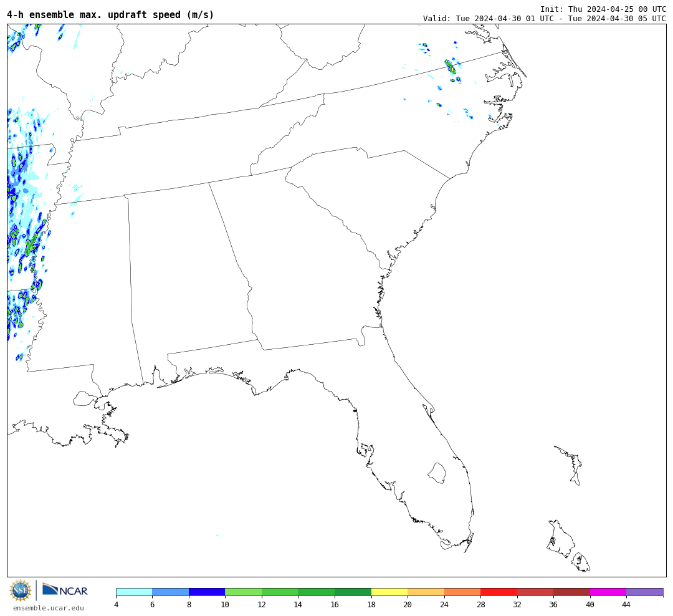This screenshot has height=616, width=673.
Task: Pick the bright red 28-32 color swatch
Action: coord(499,592)
